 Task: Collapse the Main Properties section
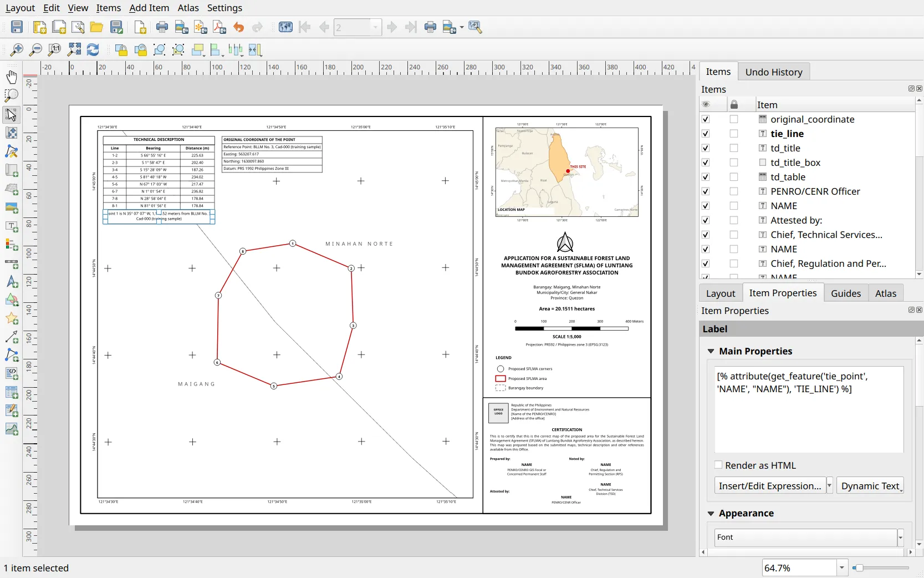[x=711, y=351]
